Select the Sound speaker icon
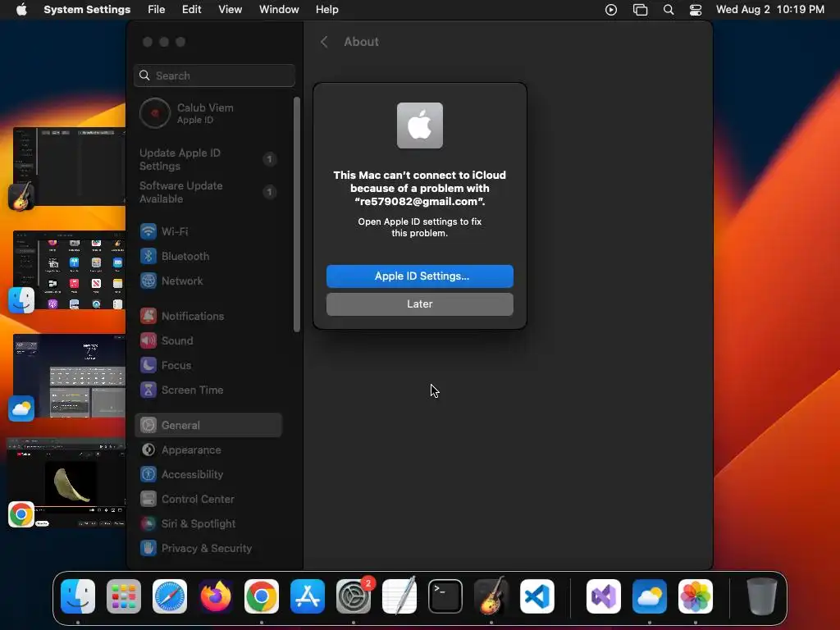 point(148,340)
